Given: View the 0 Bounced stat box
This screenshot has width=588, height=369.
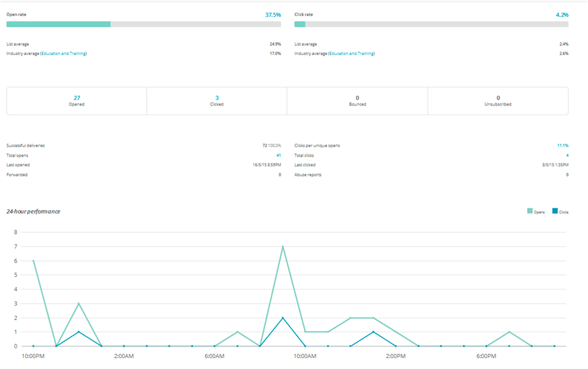Looking at the screenshot, I should pos(357,100).
